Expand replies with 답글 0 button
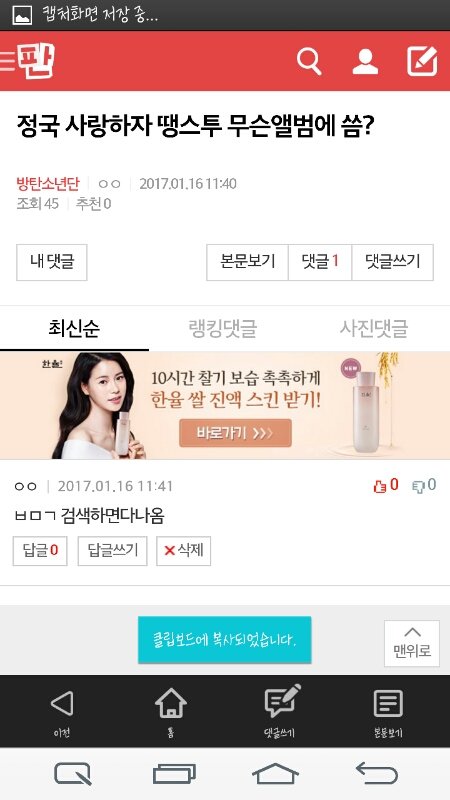The image size is (450, 800). click(40, 551)
